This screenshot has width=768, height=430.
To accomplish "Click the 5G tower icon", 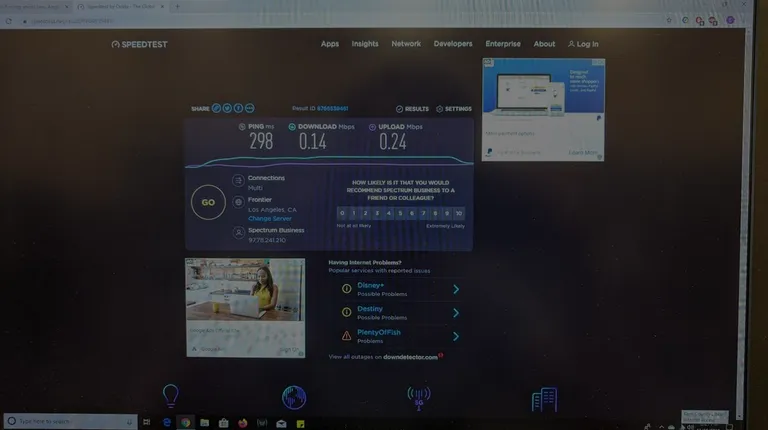I will point(418,397).
